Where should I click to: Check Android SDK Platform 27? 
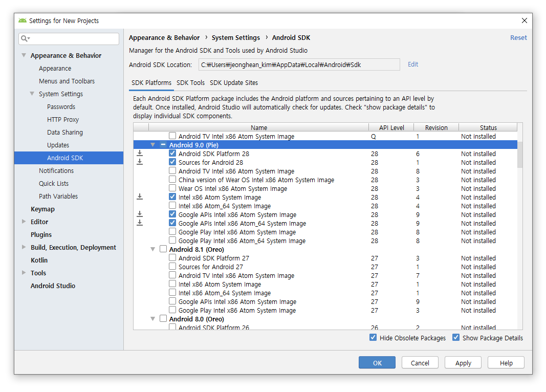click(x=172, y=257)
